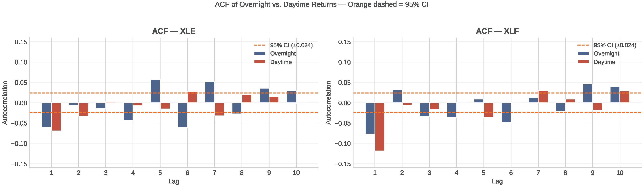Viewport: 644px width, 187px height.
Task: Click the XLE lag 1 blue Overnight bar
Action: point(47,115)
